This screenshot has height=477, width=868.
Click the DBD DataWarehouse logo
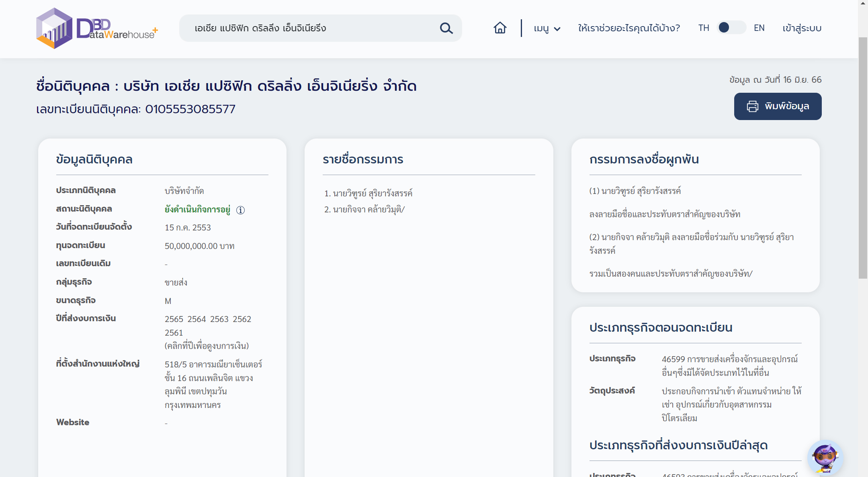coord(97,29)
